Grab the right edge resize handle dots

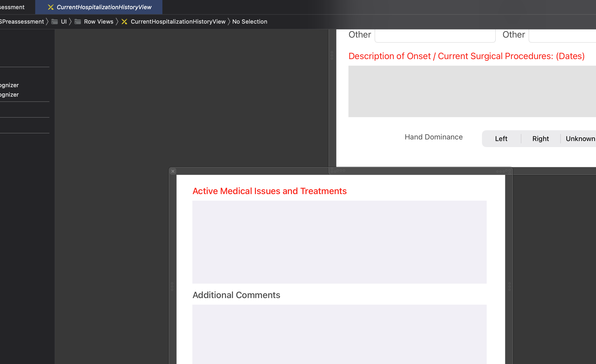[509, 286]
